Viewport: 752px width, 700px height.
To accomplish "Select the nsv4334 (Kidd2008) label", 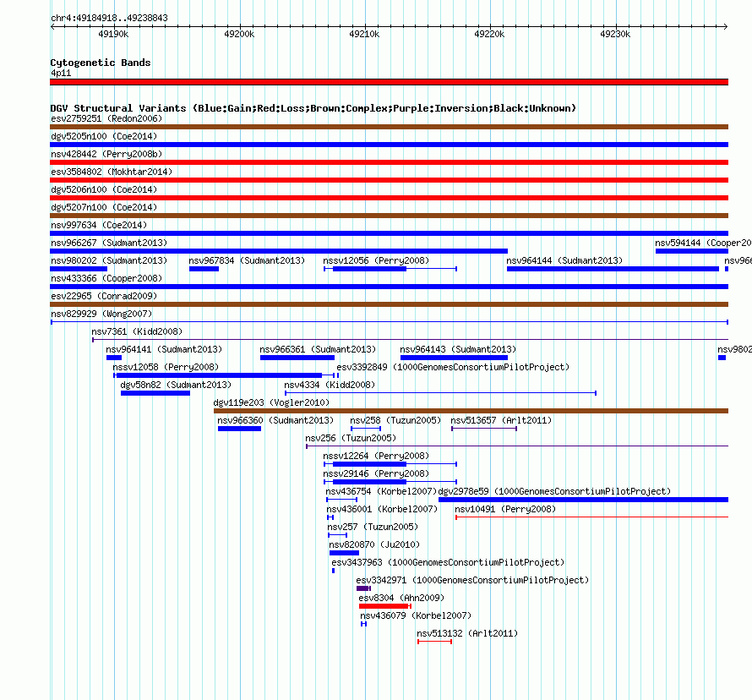I will tap(330, 385).
